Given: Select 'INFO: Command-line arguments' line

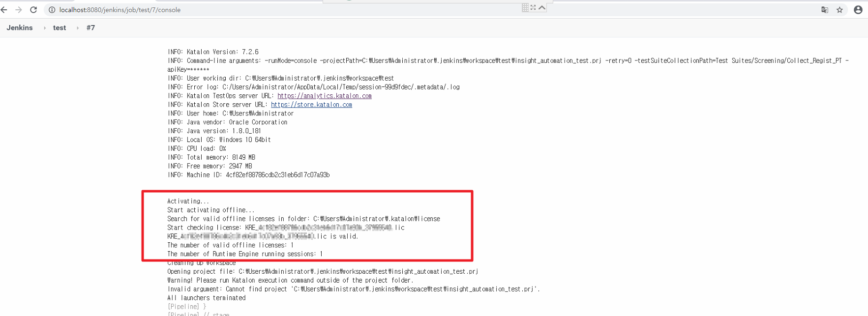Looking at the screenshot, I should [x=509, y=61].
